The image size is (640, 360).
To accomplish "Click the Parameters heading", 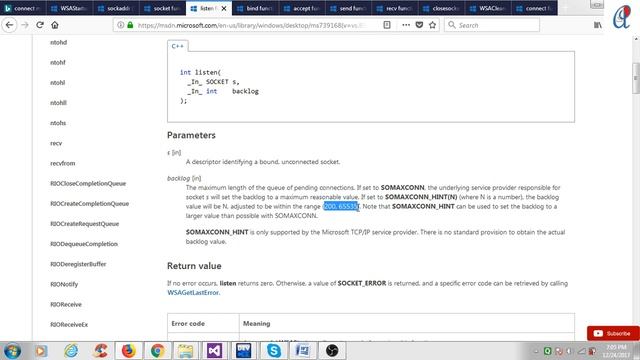I will click(191, 135).
